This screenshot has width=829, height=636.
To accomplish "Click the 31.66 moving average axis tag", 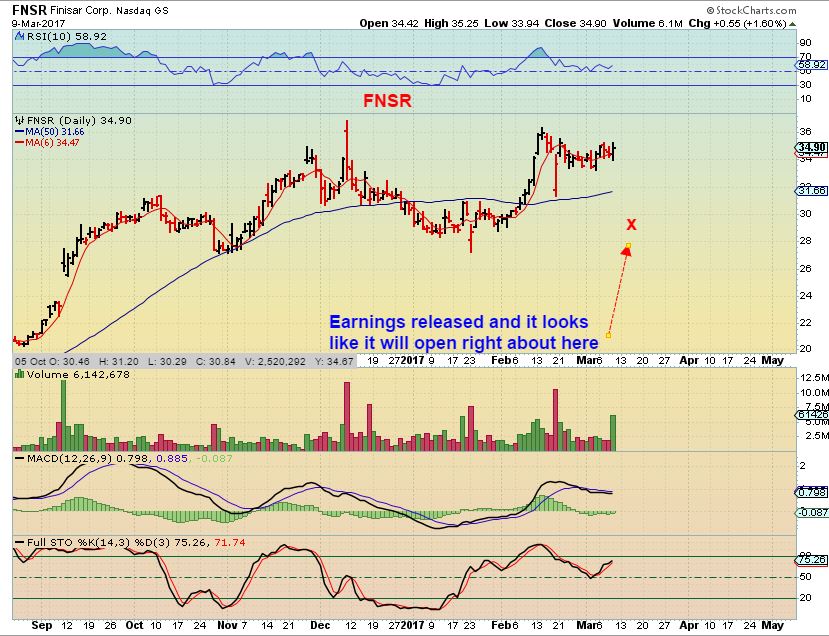I will tap(811, 190).
